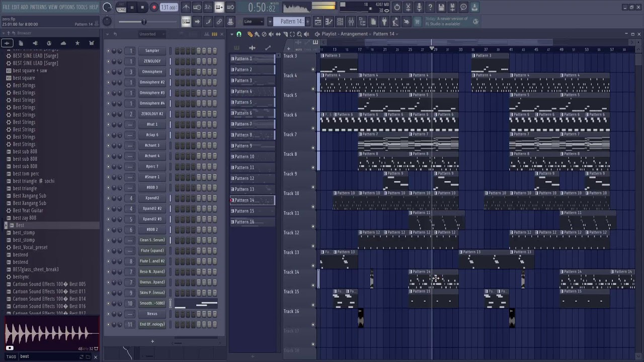Screen dimensions: 644x362
Task: Select the Omnisphere channel button
Action: [x=152, y=72]
